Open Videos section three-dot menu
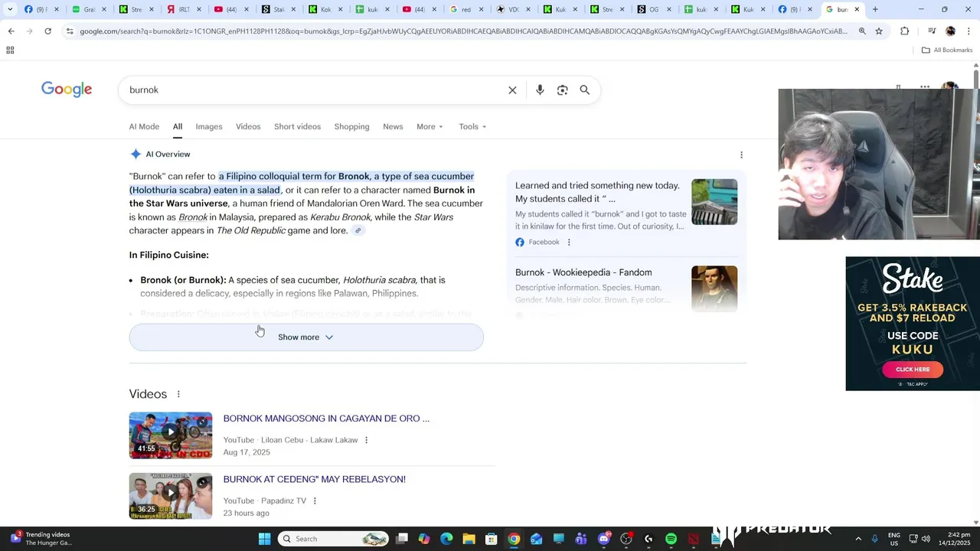 (178, 394)
